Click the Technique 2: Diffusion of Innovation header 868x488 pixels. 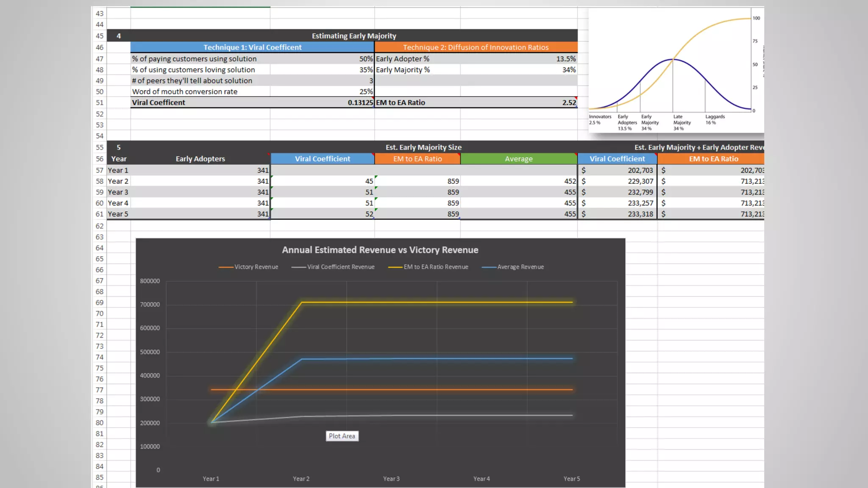pyautogui.click(x=476, y=47)
